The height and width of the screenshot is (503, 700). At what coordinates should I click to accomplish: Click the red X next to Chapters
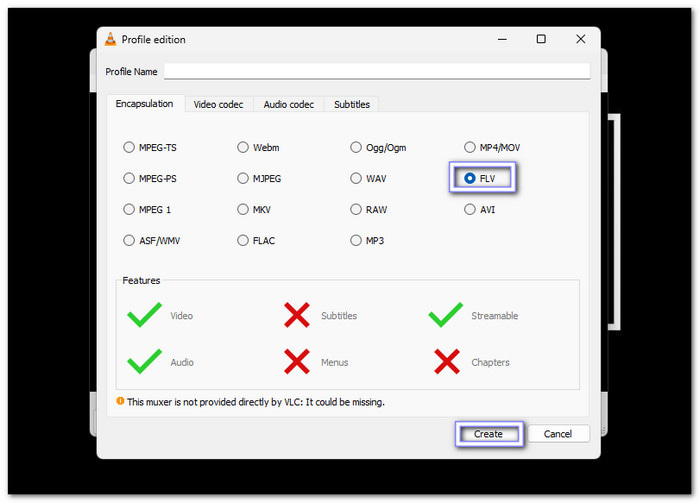447,362
